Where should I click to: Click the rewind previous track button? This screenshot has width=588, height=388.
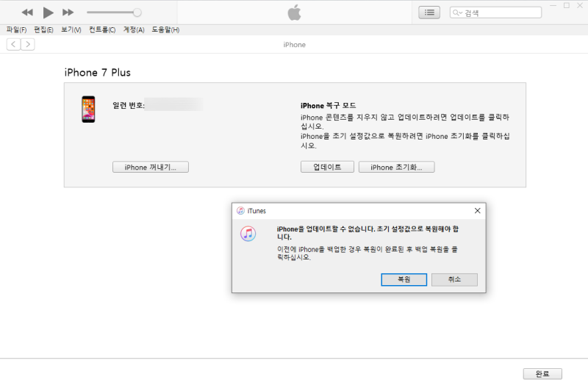(27, 12)
